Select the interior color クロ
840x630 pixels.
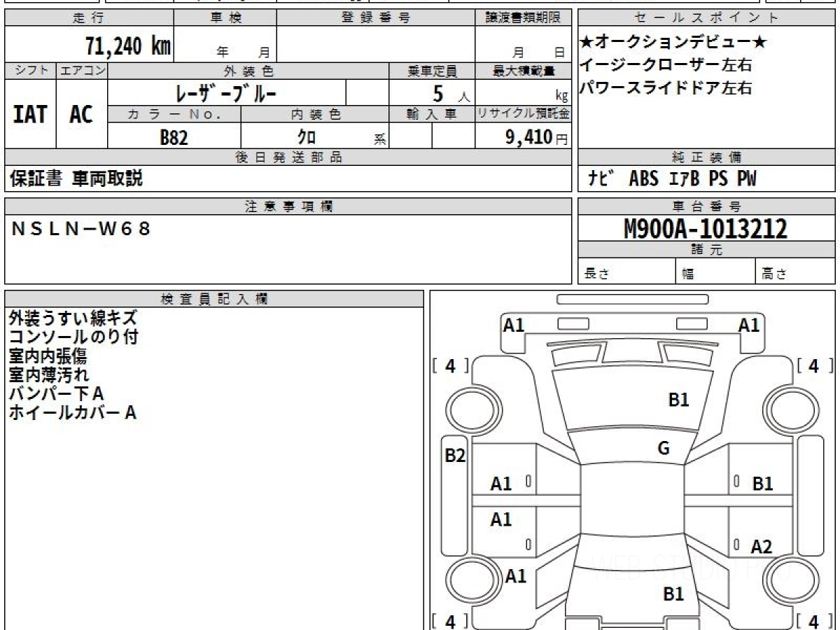point(307,137)
